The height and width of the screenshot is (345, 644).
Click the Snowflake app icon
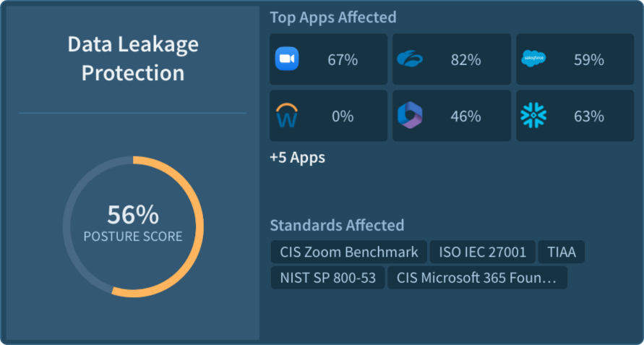pos(533,116)
